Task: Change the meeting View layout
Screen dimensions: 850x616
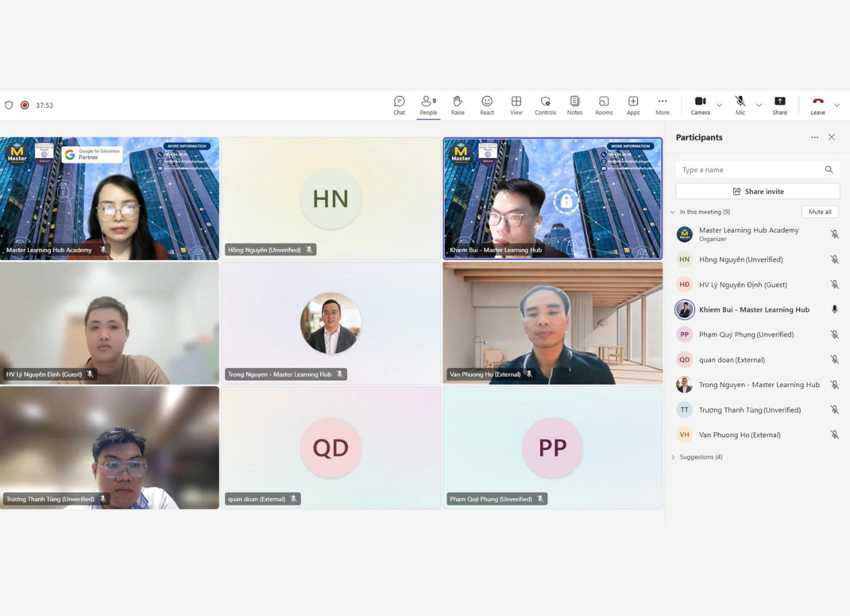Action: [516, 105]
